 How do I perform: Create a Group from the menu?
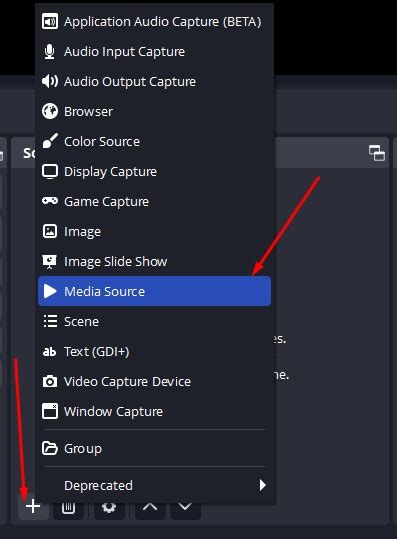pyautogui.click(x=154, y=448)
